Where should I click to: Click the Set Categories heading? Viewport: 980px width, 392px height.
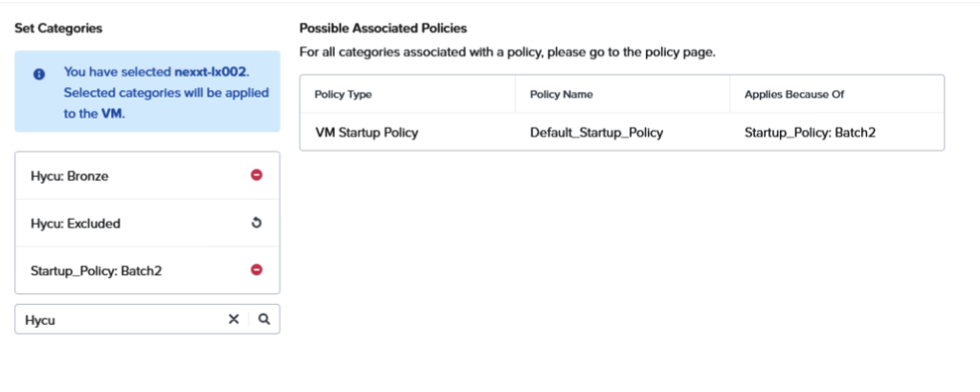[58, 29]
